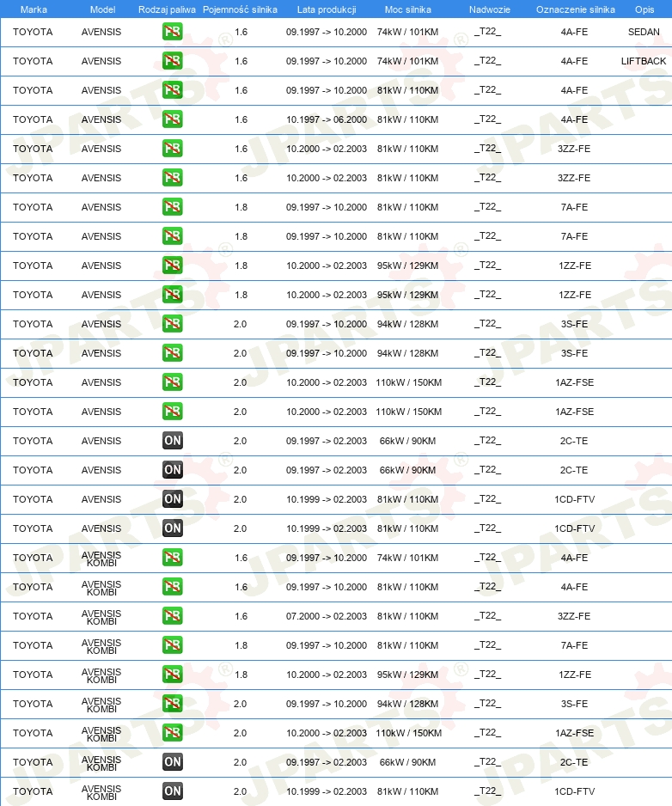Select the SEDAN description cell

coord(644,32)
